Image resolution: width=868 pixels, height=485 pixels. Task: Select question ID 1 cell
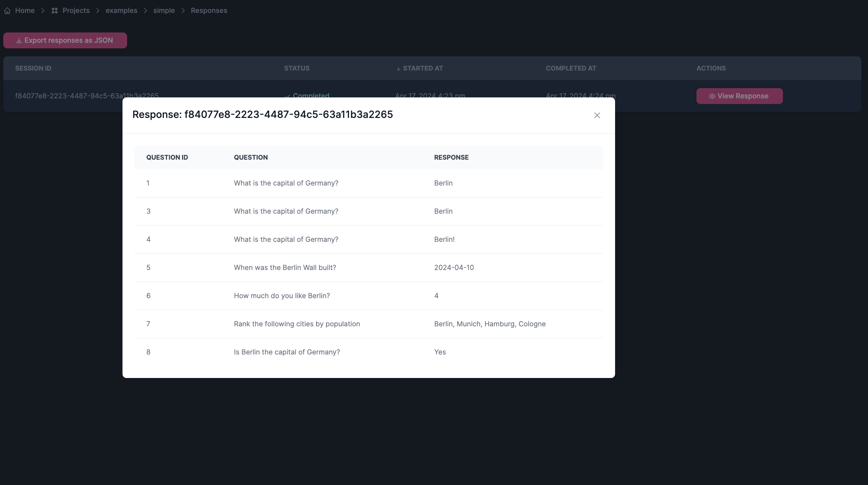148,183
